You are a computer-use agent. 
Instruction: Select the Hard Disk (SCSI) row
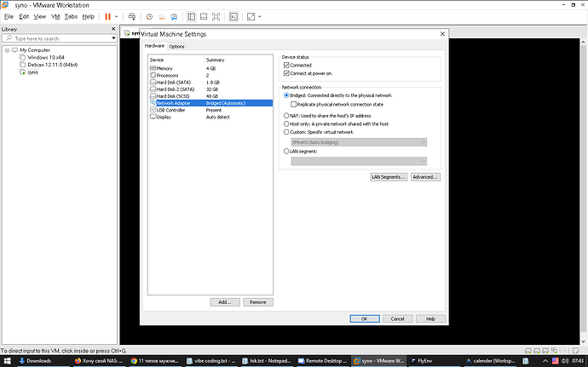pyautogui.click(x=210, y=96)
